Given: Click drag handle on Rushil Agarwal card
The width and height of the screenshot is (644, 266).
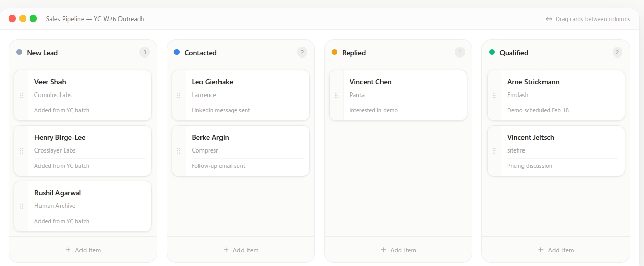Looking at the screenshot, I should click(x=21, y=206).
